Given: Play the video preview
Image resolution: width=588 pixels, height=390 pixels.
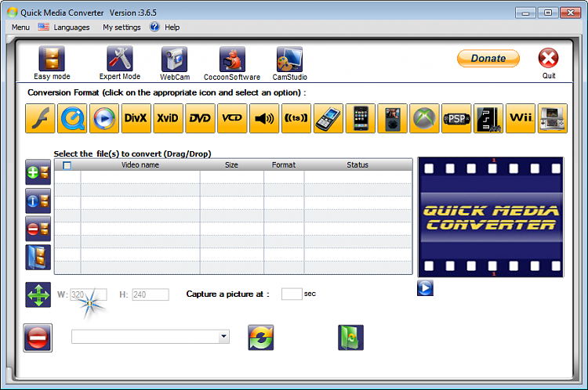Looking at the screenshot, I should pyautogui.click(x=425, y=288).
